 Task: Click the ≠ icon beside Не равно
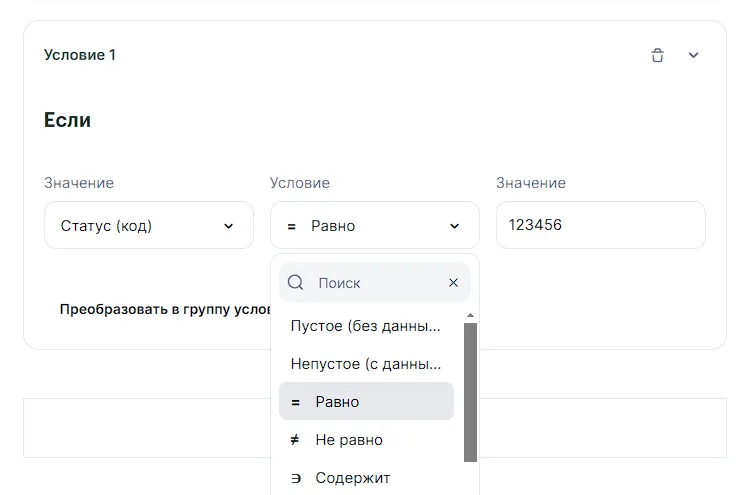295,440
